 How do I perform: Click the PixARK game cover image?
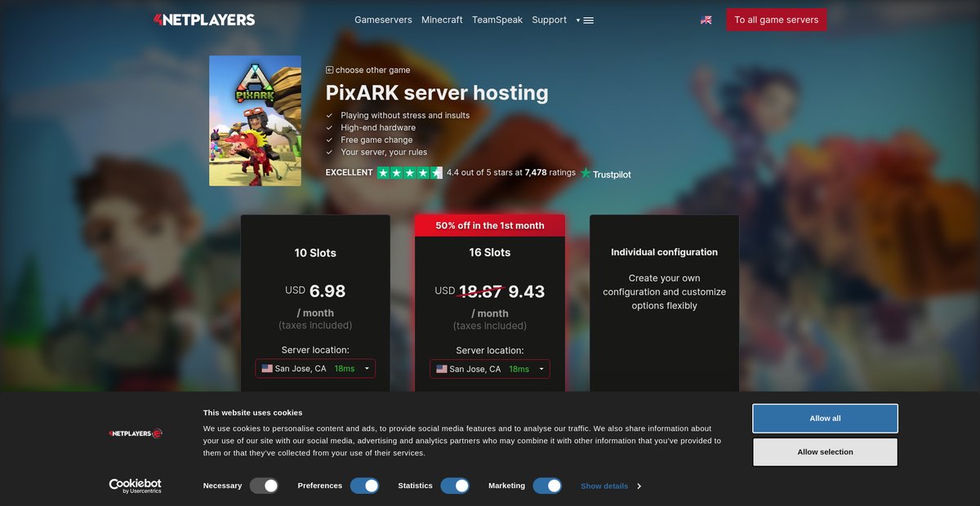[x=255, y=121]
